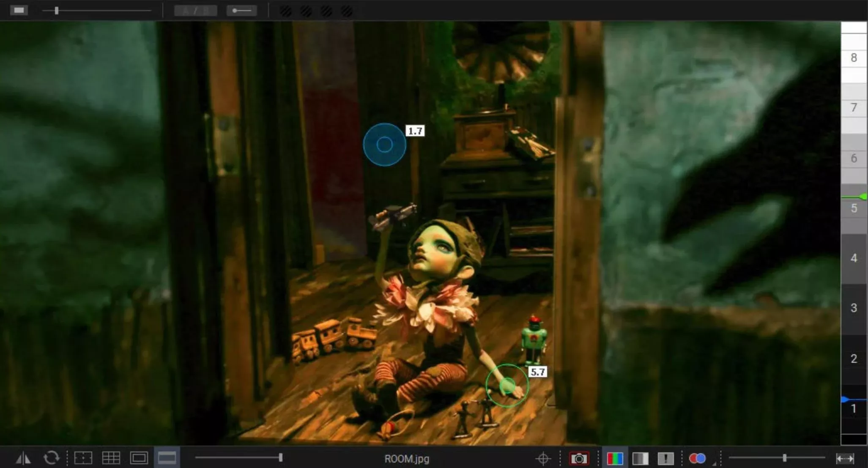Click the crosshair target picker icon

point(543,458)
